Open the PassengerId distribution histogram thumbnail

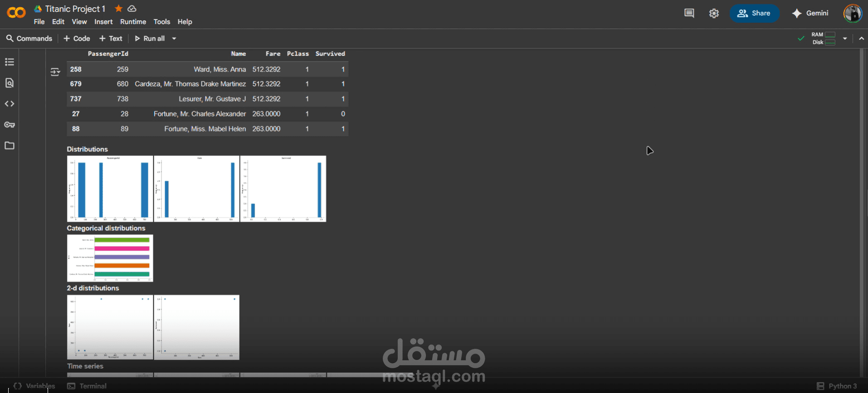(x=110, y=189)
